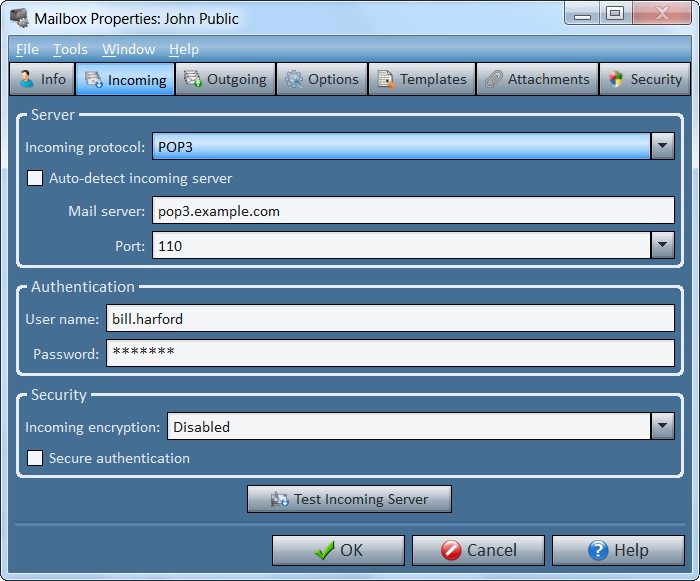Open the Incoming protocol dropdown arrow

click(662, 146)
